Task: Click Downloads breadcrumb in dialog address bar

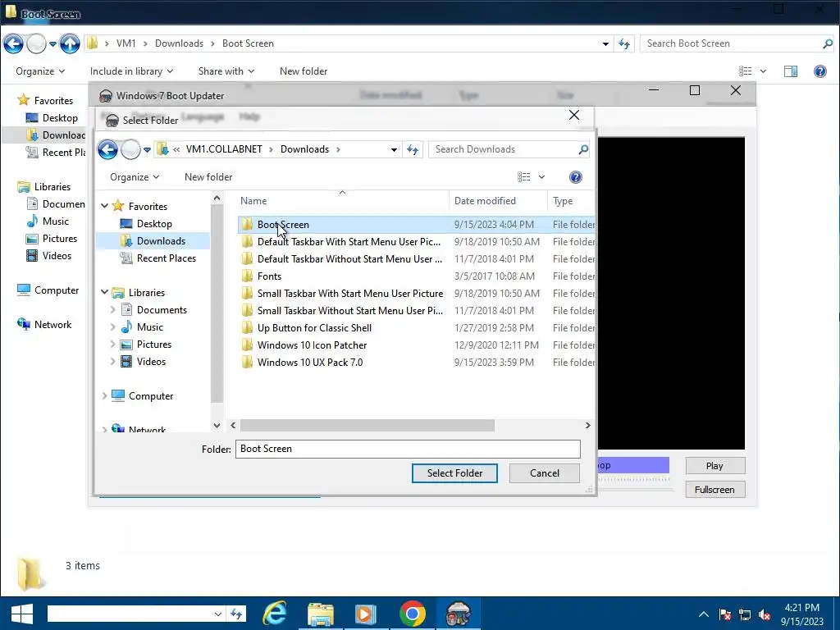Action: [x=305, y=149]
